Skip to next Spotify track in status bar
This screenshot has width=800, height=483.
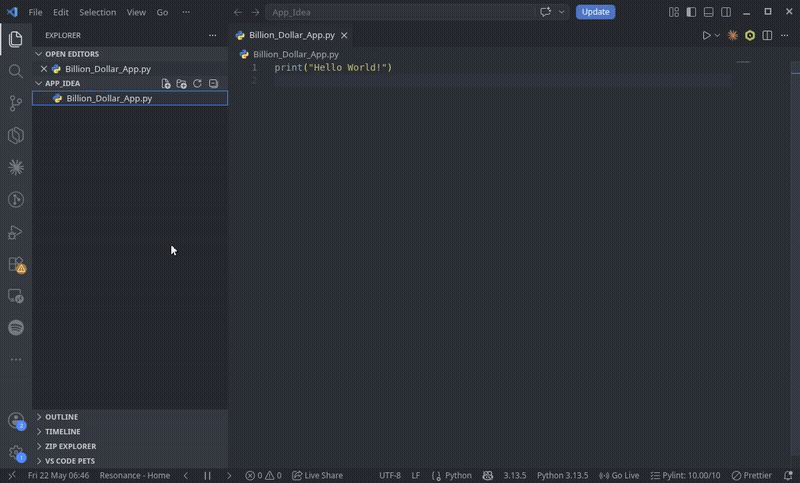(229, 475)
